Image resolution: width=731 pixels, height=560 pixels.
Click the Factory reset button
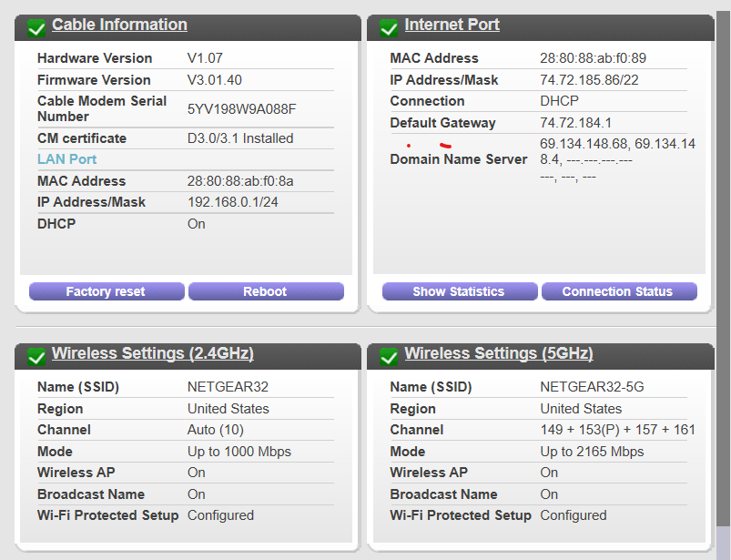107,291
